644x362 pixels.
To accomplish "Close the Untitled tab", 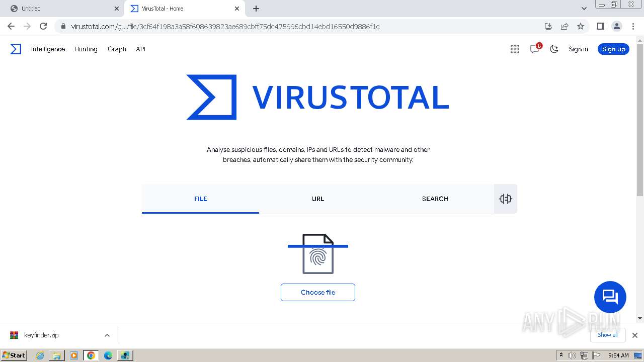I will [117, 9].
